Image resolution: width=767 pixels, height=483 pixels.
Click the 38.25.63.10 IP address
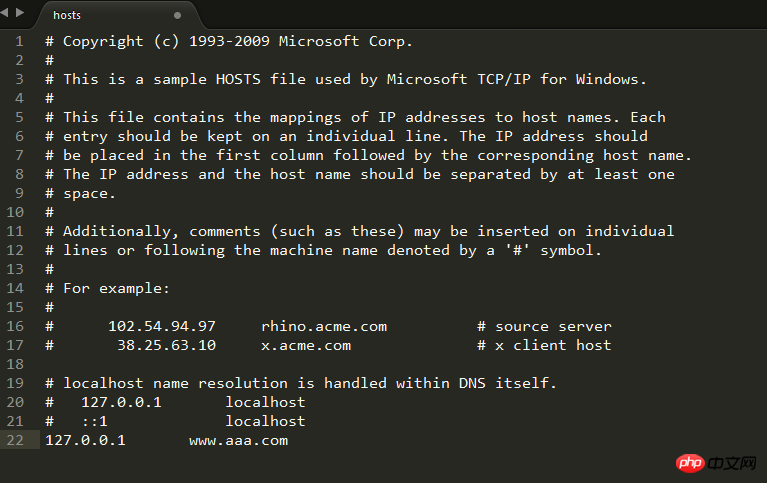(x=166, y=345)
